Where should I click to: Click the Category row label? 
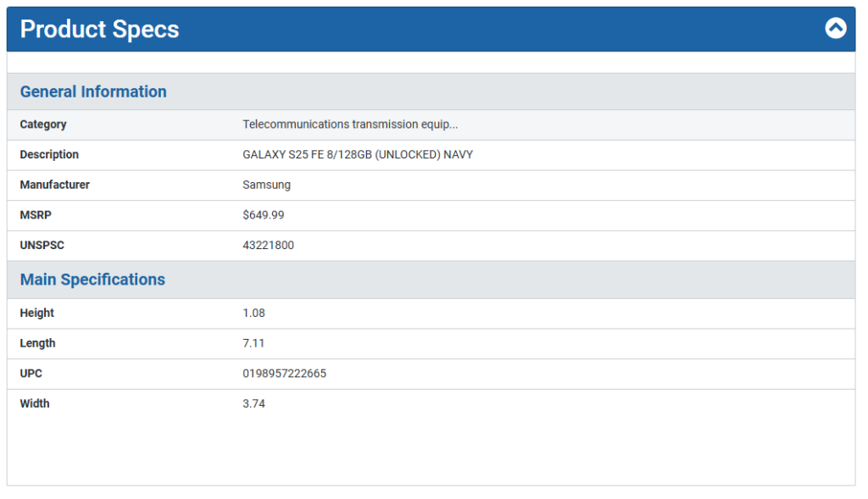(42, 125)
